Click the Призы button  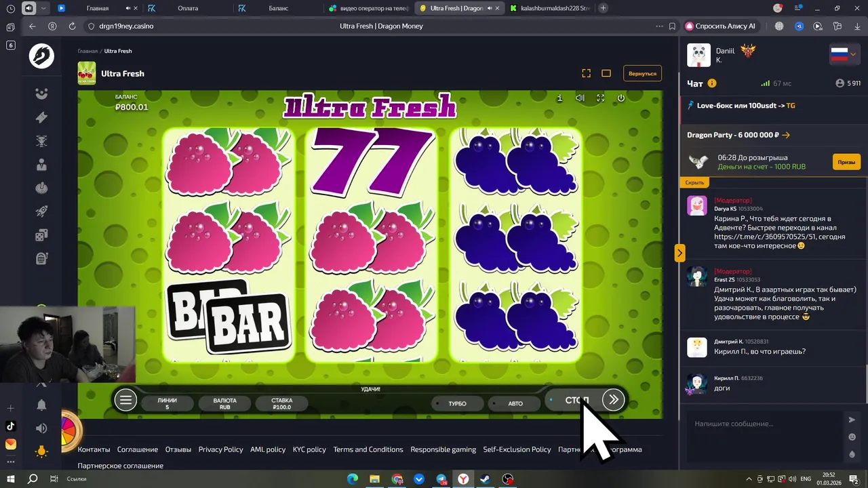tap(846, 162)
